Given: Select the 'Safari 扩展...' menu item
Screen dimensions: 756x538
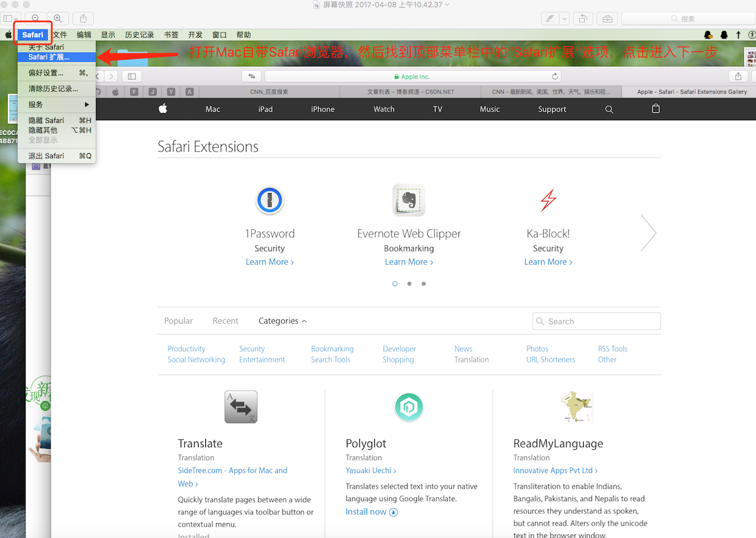Looking at the screenshot, I should click(x=49, y=57).
